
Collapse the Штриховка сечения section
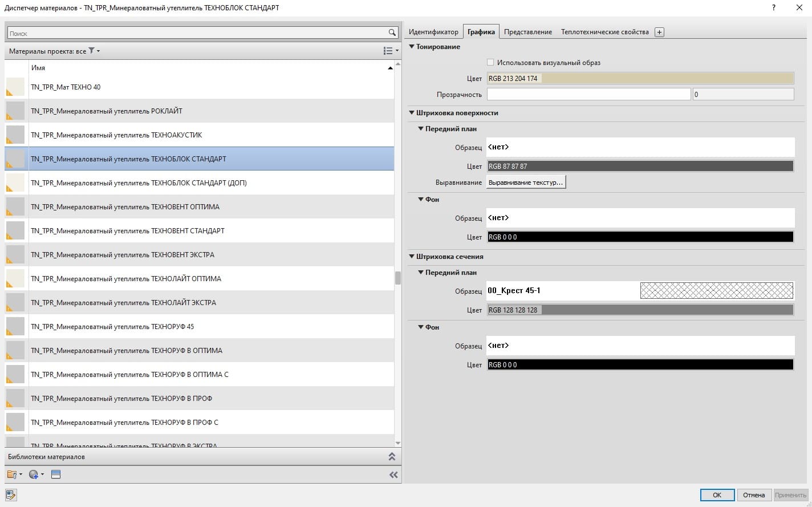click(x=412, y=257)
